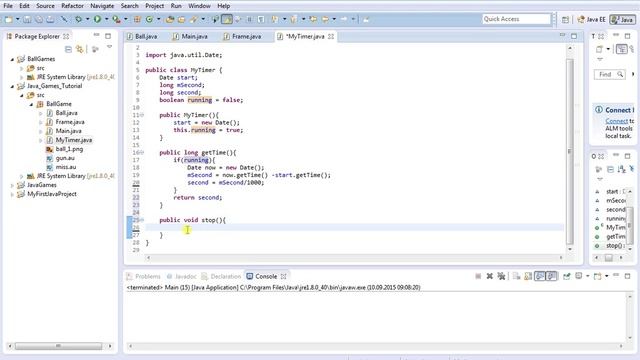The image size is (640, 360).
Task: Open Display Selected Console dropdown arrow
Action: [587, 276]
